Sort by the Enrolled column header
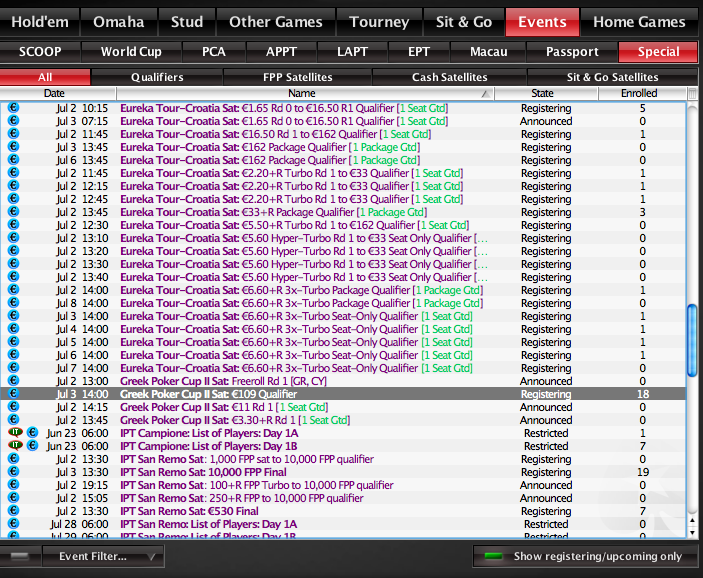Image resolution: width=703 pixels, height=578 pixels. 642,93
